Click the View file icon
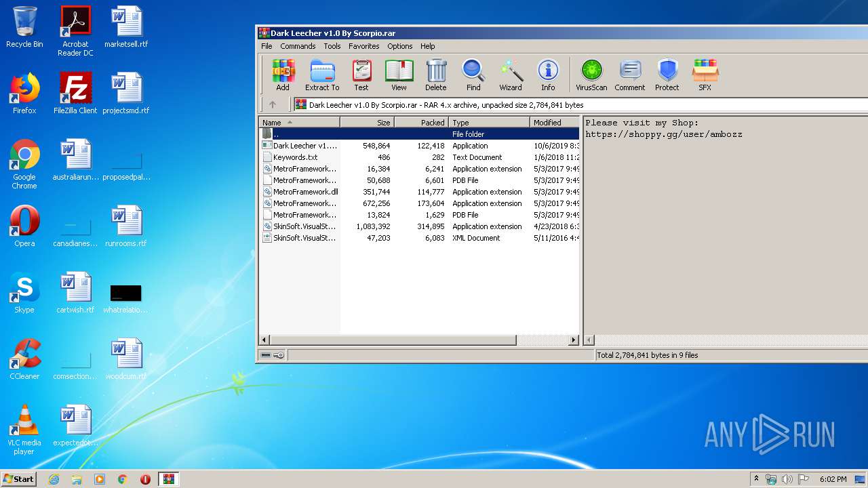This screenshot has height=488, width=868. tap(399, 75)
